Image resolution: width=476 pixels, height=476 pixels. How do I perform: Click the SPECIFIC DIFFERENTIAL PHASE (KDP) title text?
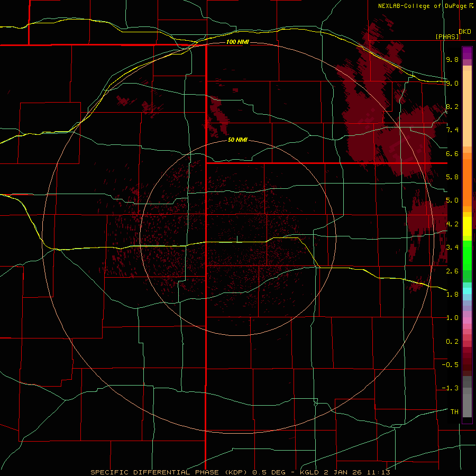(169, 472)
